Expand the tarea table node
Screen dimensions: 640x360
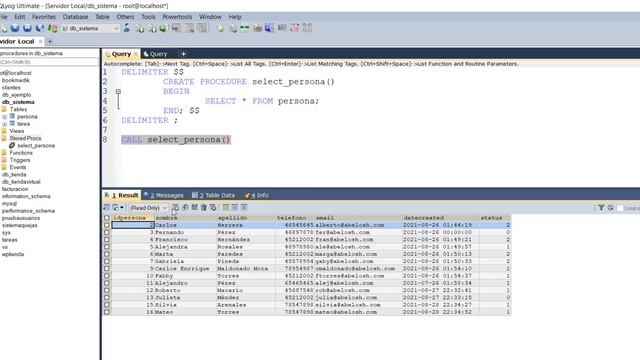coord(4,124)
